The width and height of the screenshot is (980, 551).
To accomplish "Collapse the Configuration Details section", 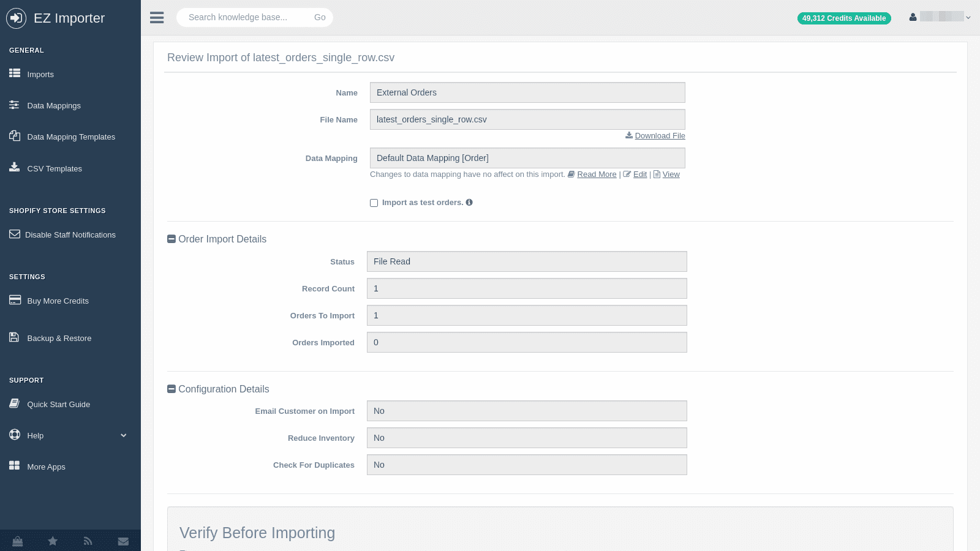I will pyautogui.click(x=171, y=389).
